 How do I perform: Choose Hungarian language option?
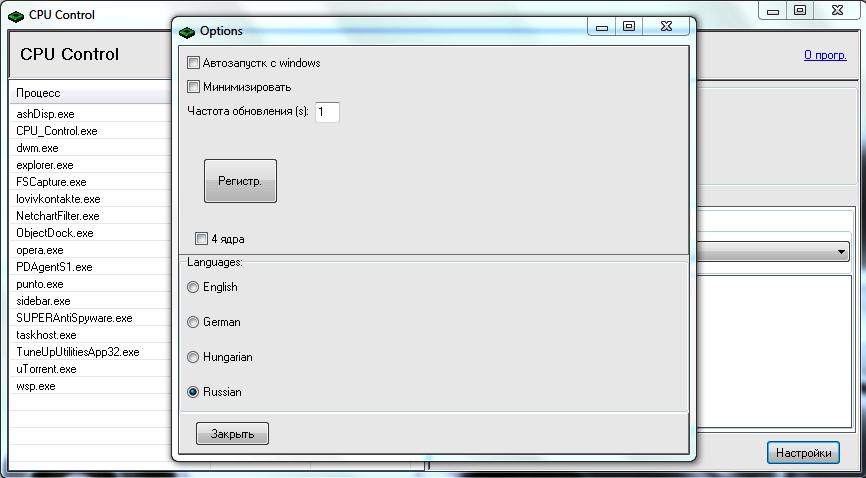click(x=193, y=358)
